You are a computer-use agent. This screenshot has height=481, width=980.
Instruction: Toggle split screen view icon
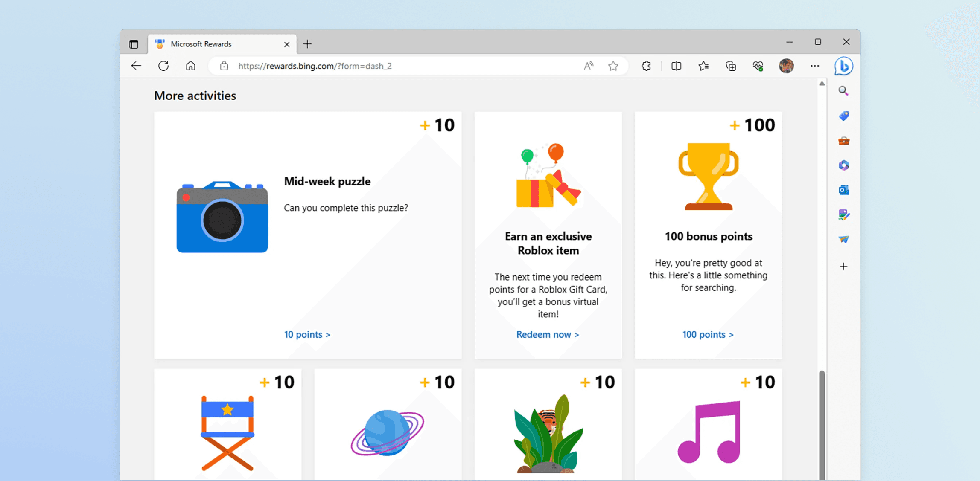point(676,66)
